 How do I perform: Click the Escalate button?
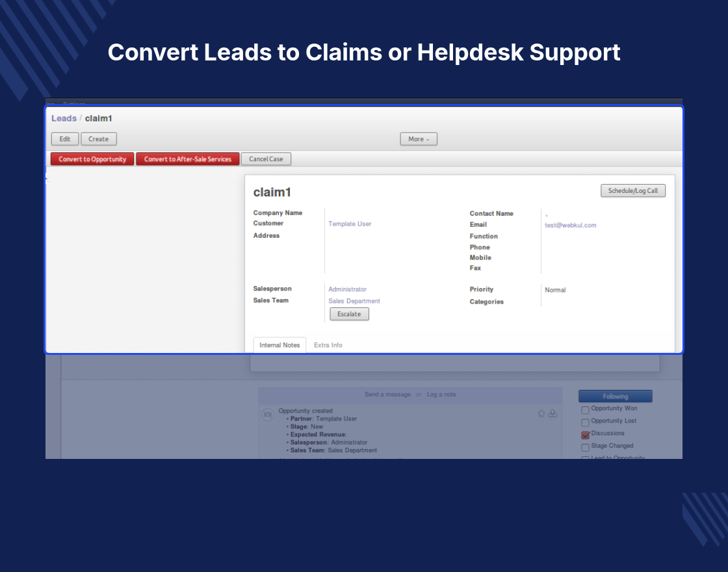349,314
